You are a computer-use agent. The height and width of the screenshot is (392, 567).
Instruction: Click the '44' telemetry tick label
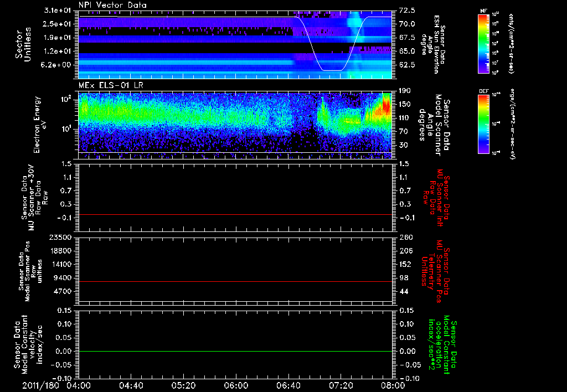click(x=404, y=291)
